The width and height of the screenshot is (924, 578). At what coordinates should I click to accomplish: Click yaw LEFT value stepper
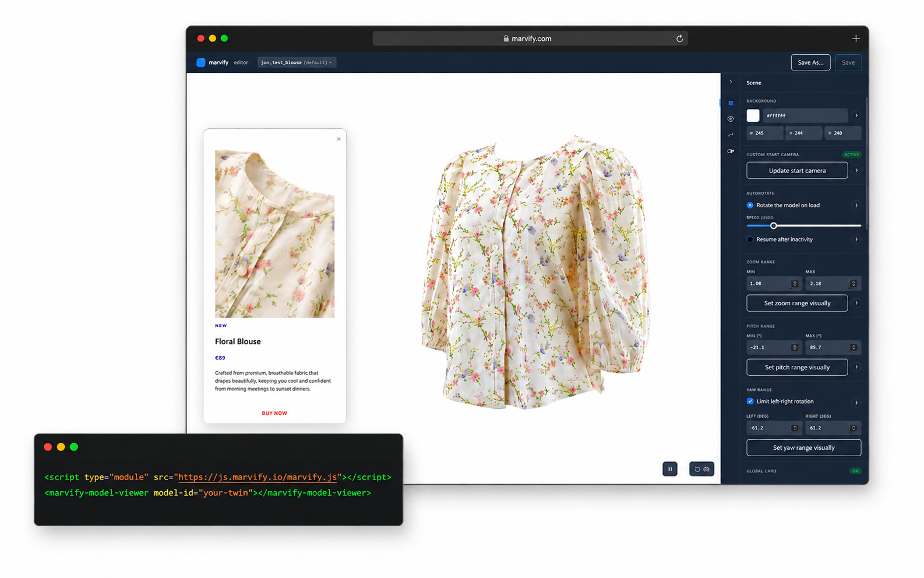[795, 428]
